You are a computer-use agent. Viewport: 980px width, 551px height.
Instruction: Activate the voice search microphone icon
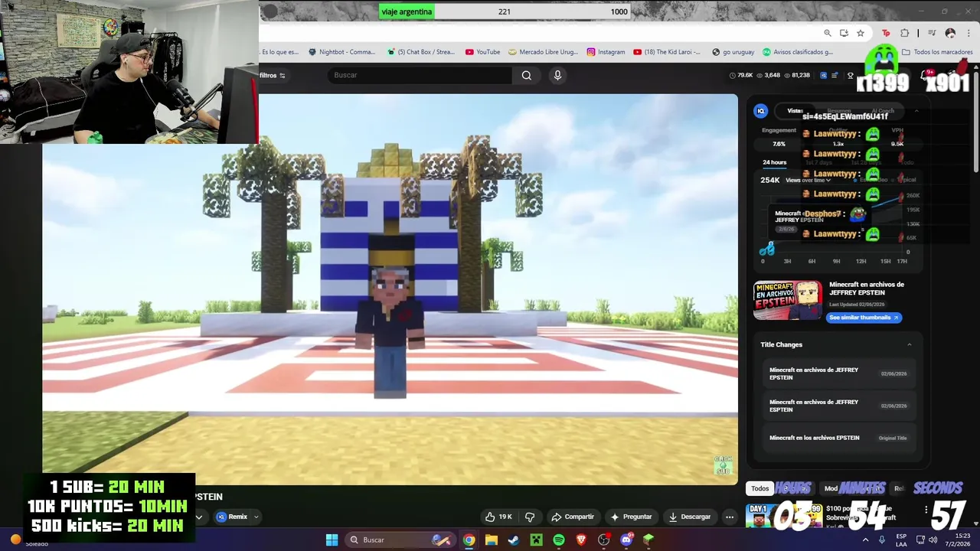tap(557, 75)
